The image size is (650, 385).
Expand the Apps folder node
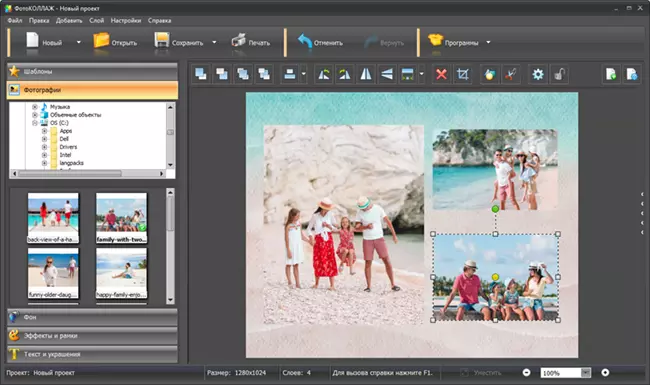(44, 131)
